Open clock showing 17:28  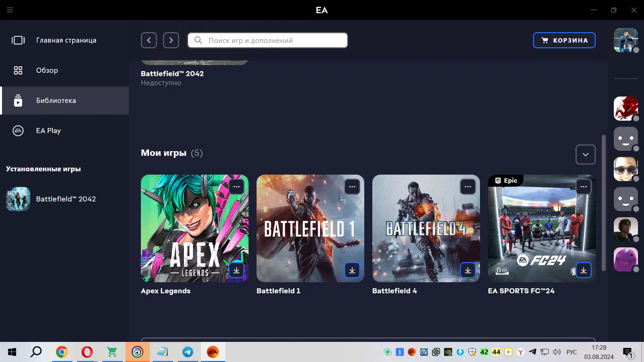tap(599, 352)
